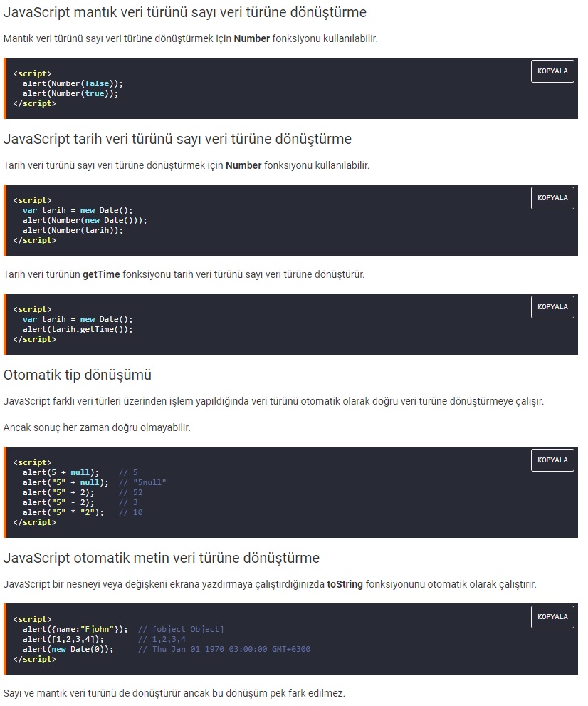Copy the Number(new Date()) code block

point(552,198)
